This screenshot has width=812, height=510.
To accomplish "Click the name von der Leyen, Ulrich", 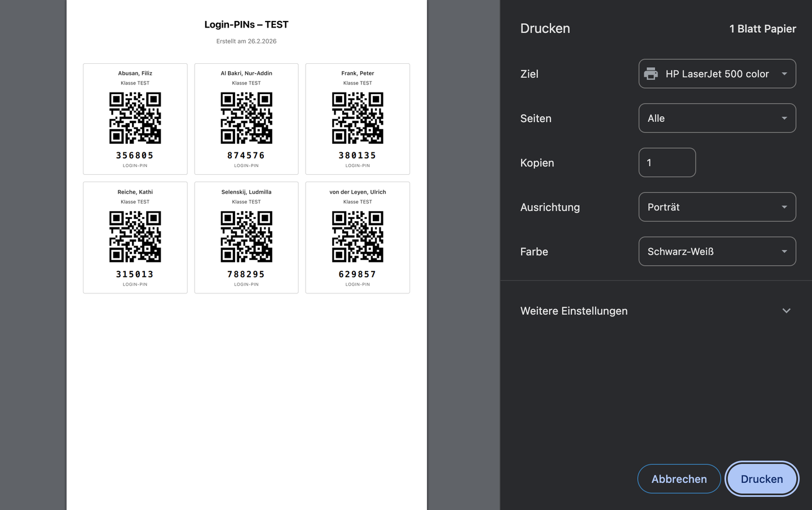I will (358, 192).
